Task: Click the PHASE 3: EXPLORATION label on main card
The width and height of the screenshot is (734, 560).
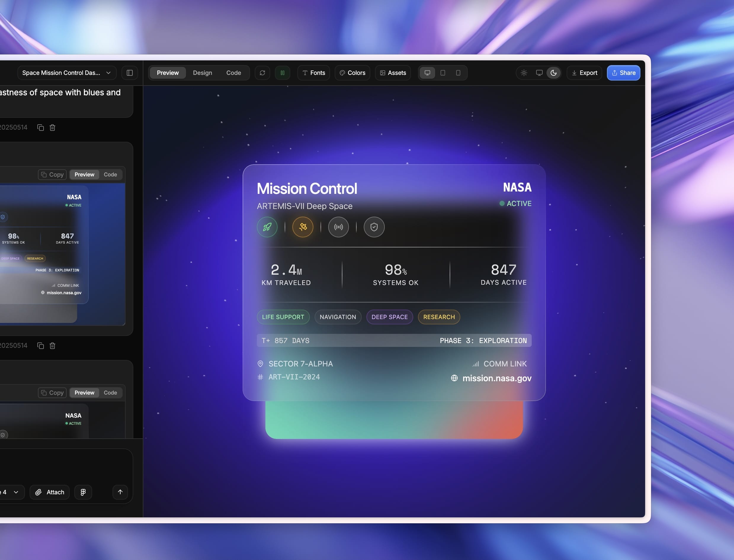Action: tap(483, 341)
